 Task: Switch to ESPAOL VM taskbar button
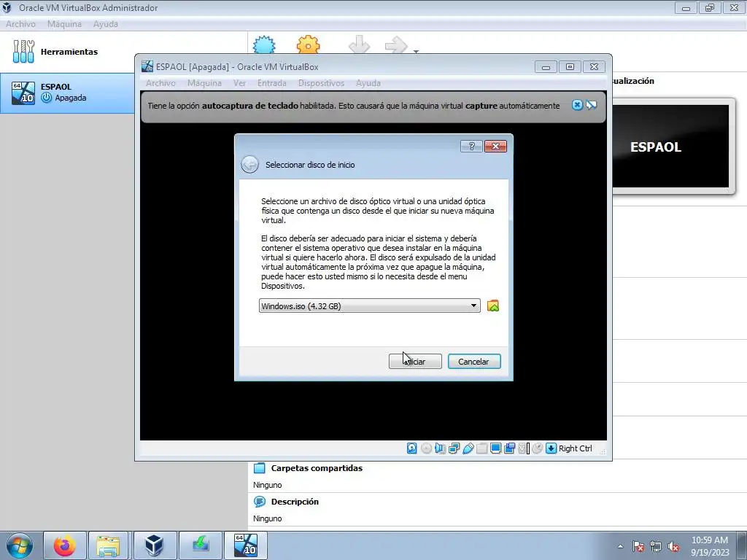pos(246,545)
